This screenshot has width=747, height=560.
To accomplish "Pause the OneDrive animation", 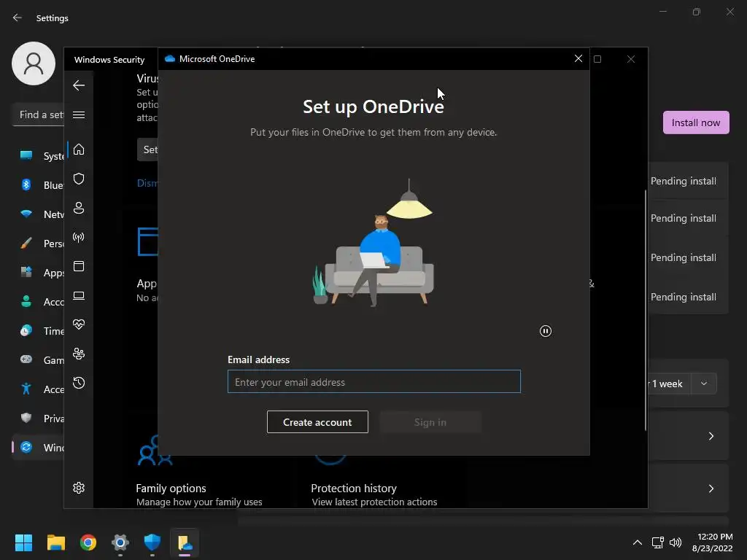I will pyautogui.click(x=546, y=331).
